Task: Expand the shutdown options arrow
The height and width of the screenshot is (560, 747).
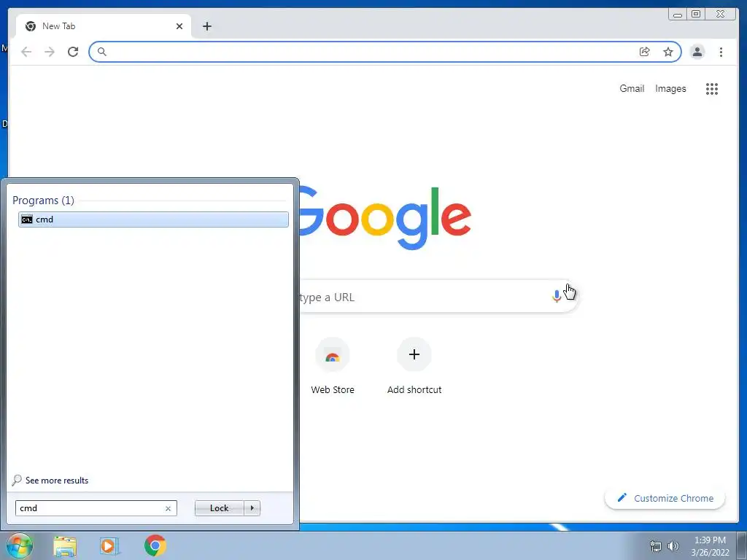Action: tap(252, 508)
